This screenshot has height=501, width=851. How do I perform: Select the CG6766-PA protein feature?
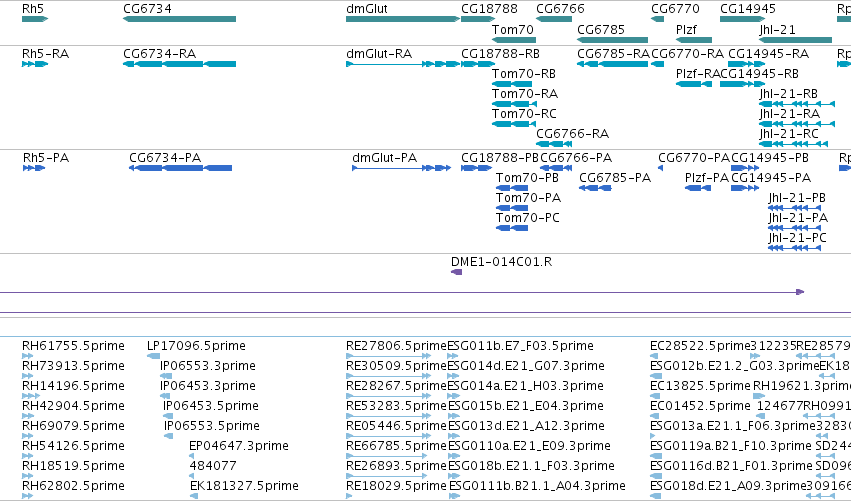click(556, 168)
